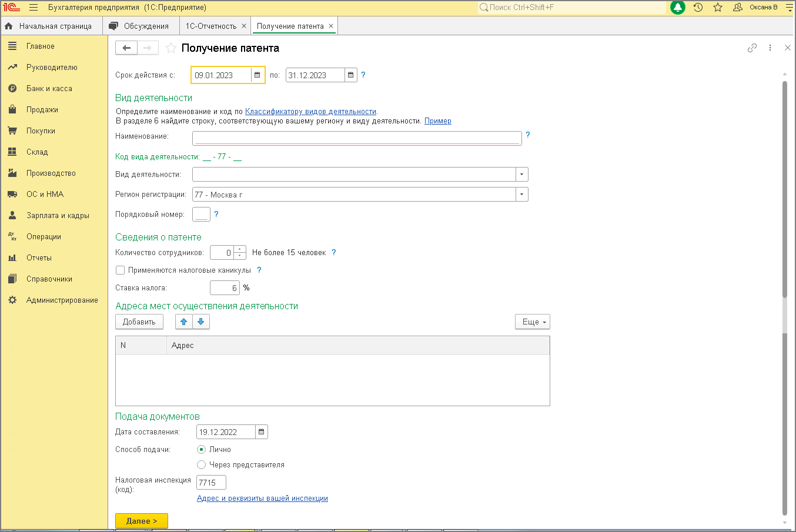Screen dimensions: 796x532
Task: Open the Пример link
Action: [x=438, y=121]
